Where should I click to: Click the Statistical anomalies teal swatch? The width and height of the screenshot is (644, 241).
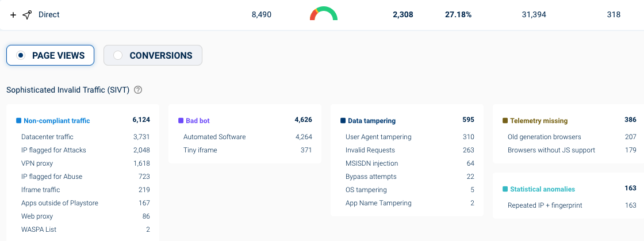click(x=505, y=189)
